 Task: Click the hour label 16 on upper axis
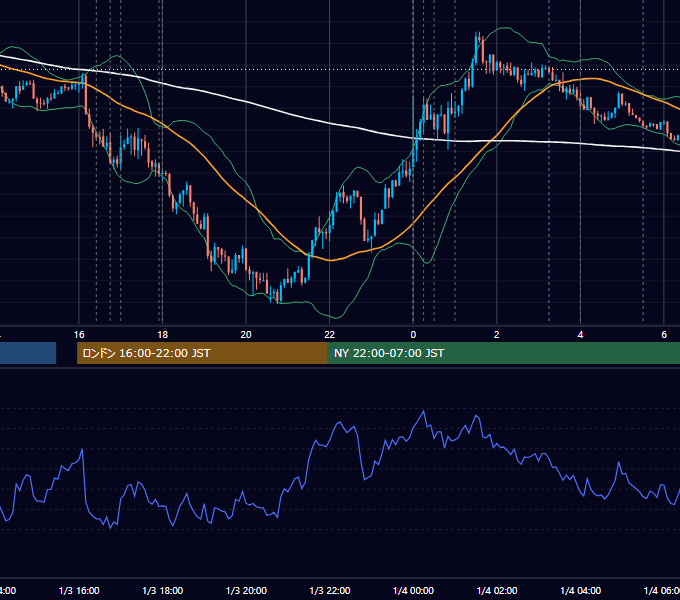tap(79, 335)
